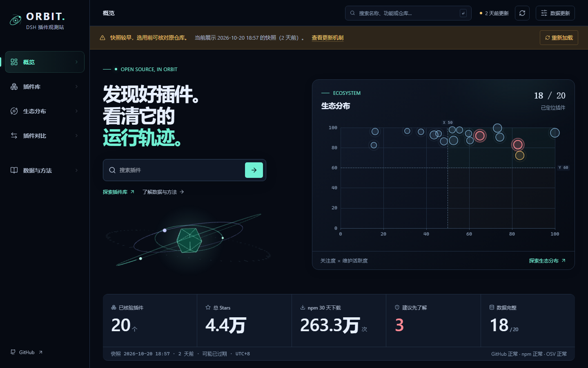Click the 4.4万 total stars value

pos(225,325)
